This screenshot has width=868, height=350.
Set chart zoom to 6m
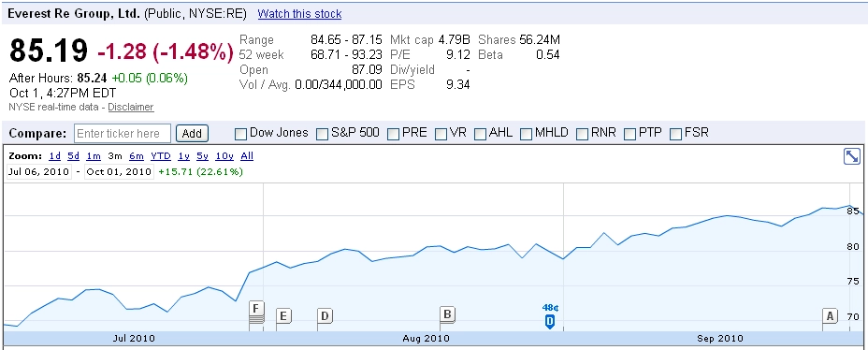[x=137, y=156]
